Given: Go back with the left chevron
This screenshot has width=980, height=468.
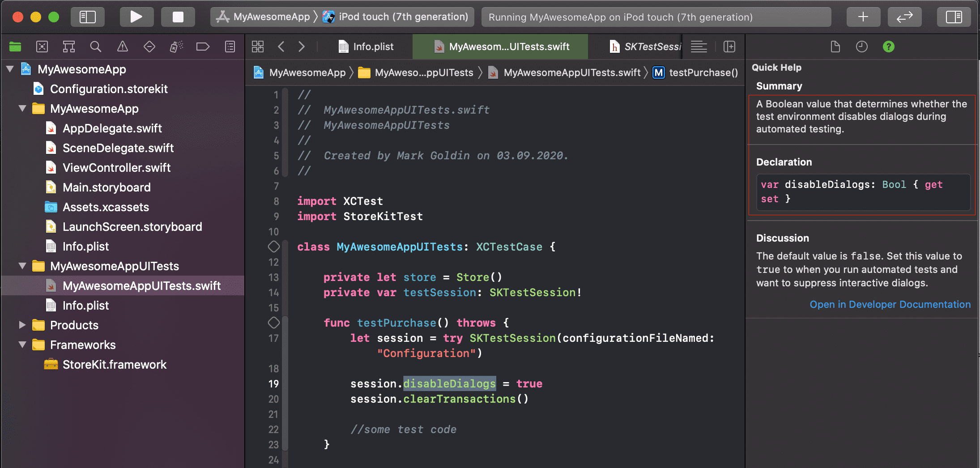Looking at the screenshot, I should point(281,47).
